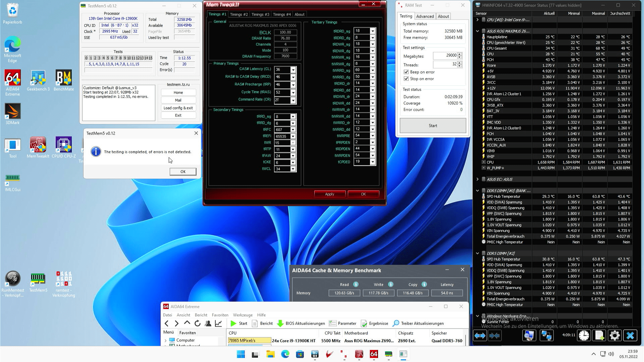Click AIDA64 back navigation arrow
The width and height of the screenshot is (644, 362).
click(x=167, y=323)
